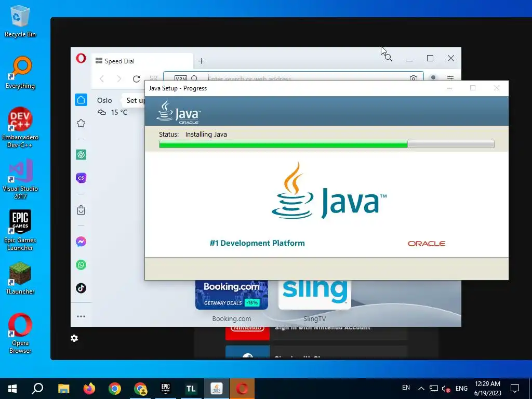The height and width of the screenshot is (399, 532).
Task: Select Embarcadero Dev-C++ desktop shortcut
Action: pyautogui.click(x=20, y=128)
